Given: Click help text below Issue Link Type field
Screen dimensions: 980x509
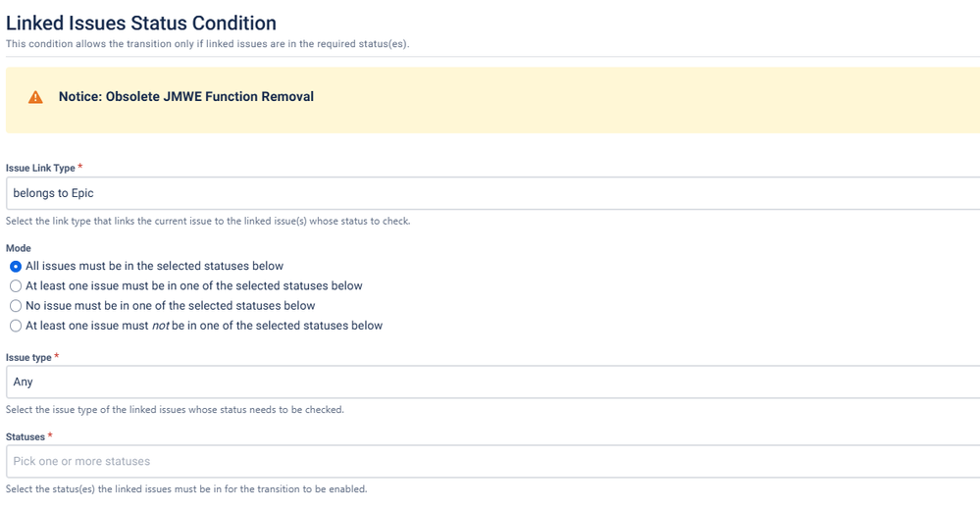Looking at the screenshot, I should pyautogui.click(x=207, y=221).
